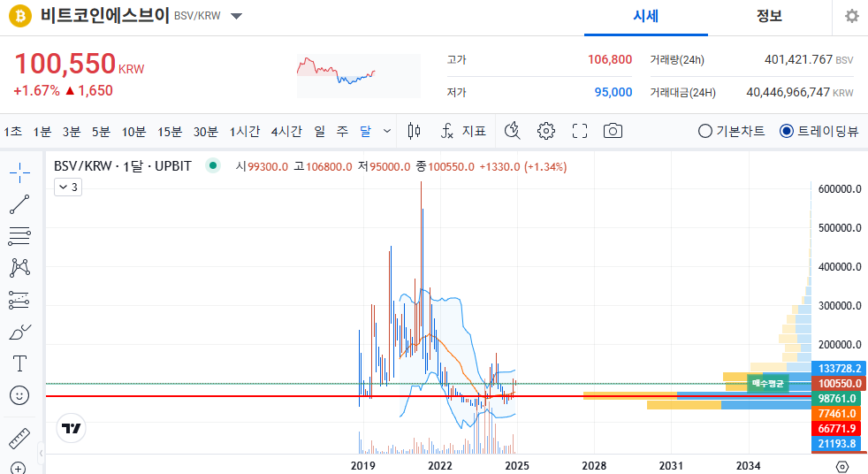This screenshot has height=474, width=868.
Task: Select the brush drawing tool
Action: 19,333
